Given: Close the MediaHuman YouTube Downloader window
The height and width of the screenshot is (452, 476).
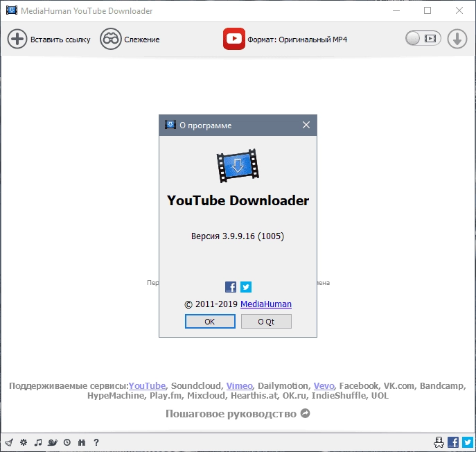Looking at the screenshot, I should [x=459, y=10].
